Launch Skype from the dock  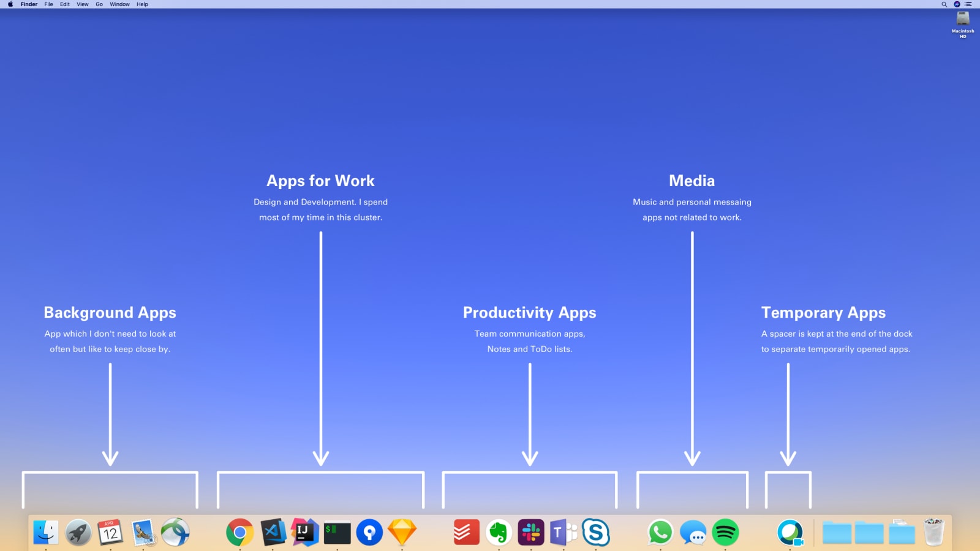coord(596,533)
